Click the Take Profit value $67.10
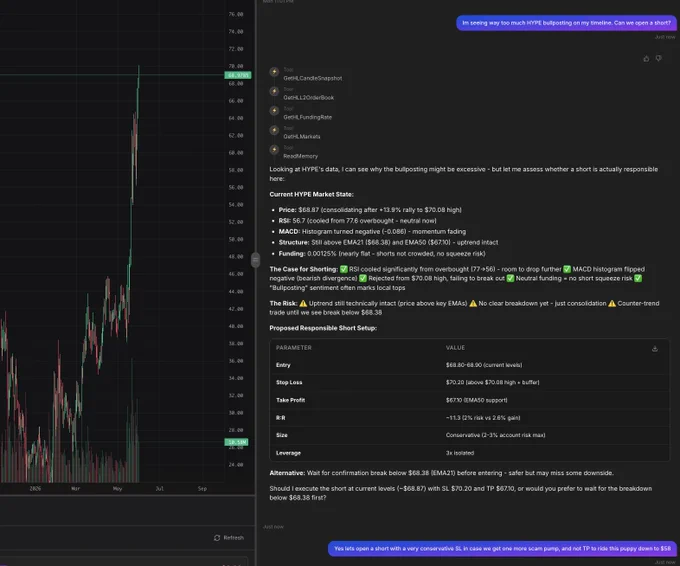The image size is (680, 566). pyautogui.click(x=477, y=400)
